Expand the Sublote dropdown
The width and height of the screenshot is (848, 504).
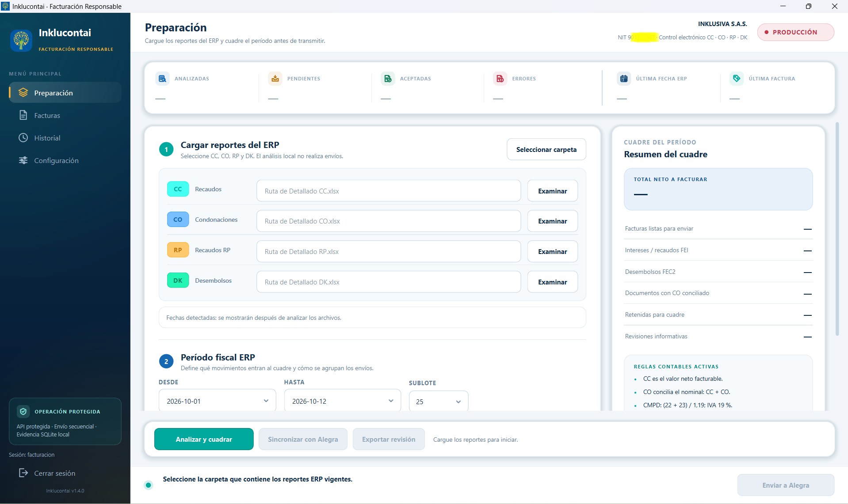tap(439, 402)
